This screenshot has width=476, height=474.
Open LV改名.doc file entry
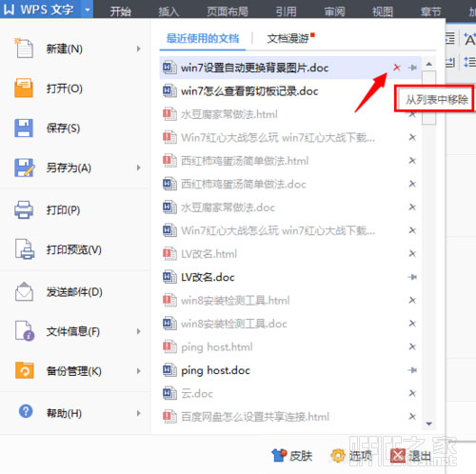[290, 277]
